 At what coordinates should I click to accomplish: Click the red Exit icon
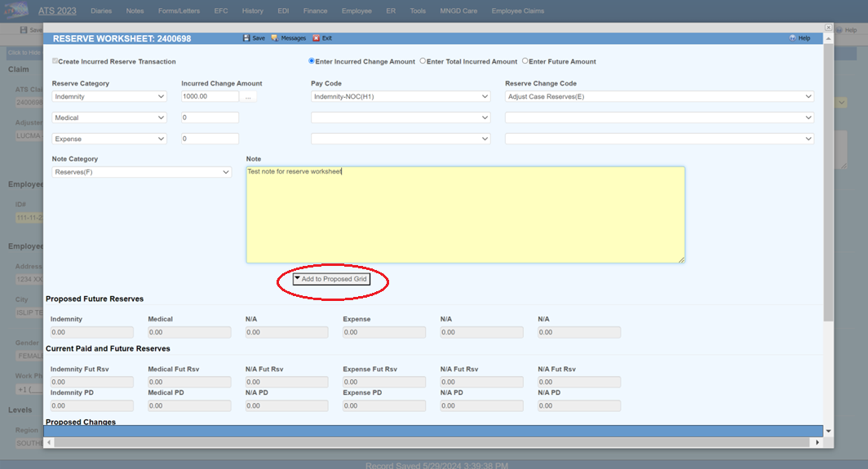317,38
